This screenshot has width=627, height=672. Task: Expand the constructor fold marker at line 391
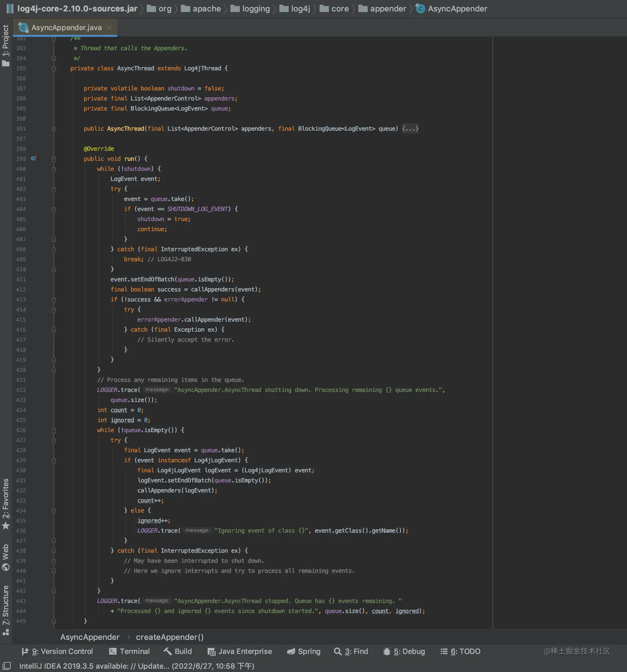[54, 129]
